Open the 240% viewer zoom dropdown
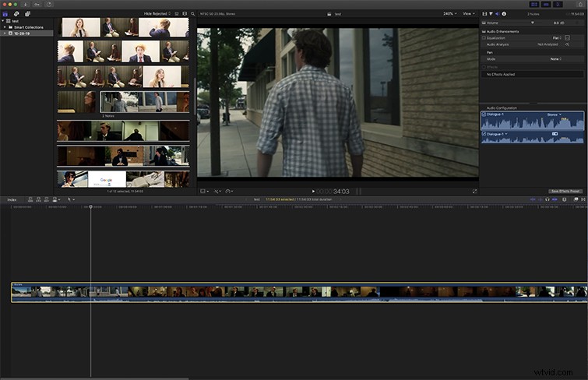The height and width of the screenshot is (380, 588). [449, 14]
